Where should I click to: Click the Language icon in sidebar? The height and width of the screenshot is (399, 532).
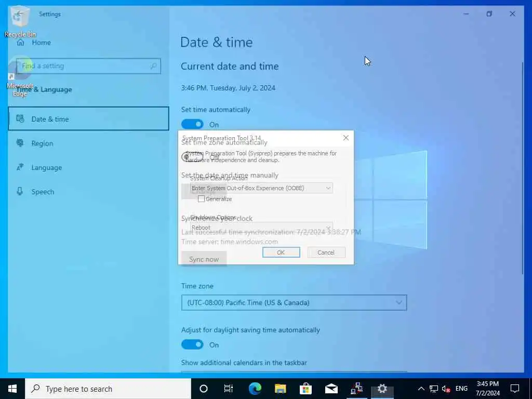[20, 167]
